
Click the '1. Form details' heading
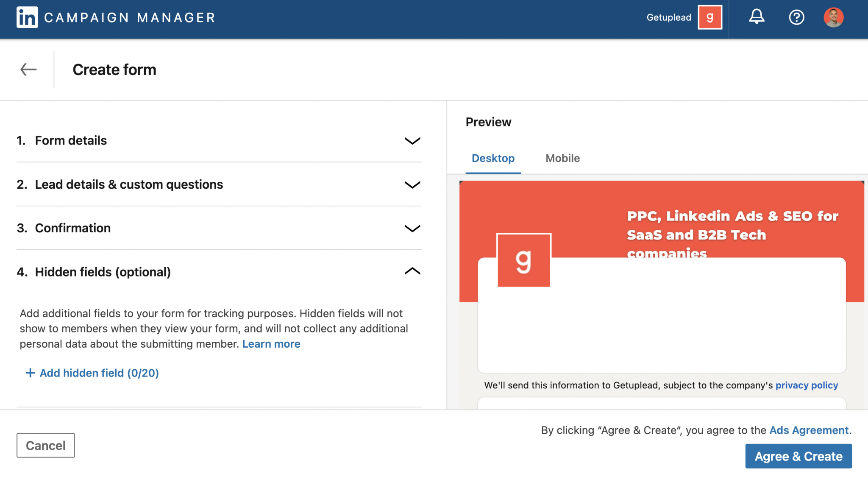pos(62,140)
